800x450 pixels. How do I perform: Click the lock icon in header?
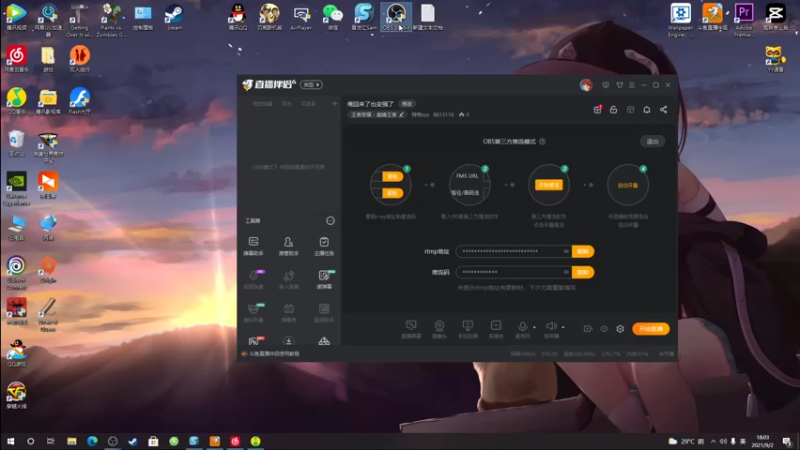click(x=613, y=110)
